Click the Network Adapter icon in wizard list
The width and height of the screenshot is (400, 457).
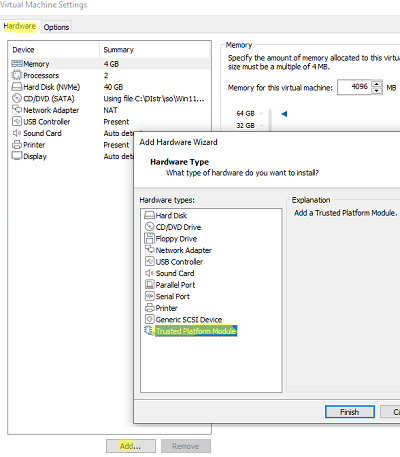tap(150, 250)
